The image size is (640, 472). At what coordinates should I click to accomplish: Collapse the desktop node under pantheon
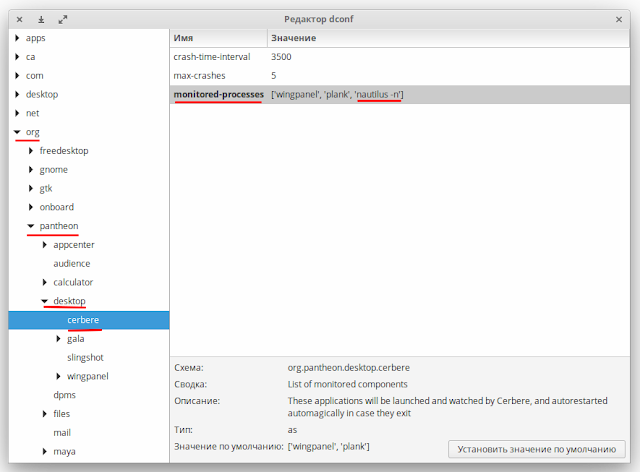(45, 301)
